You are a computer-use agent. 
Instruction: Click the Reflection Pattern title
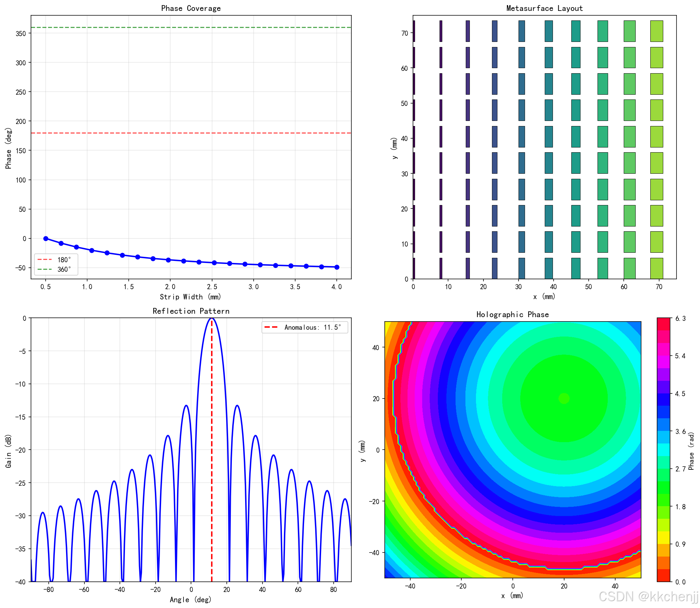pyautogui.click(x=191, y=311)
